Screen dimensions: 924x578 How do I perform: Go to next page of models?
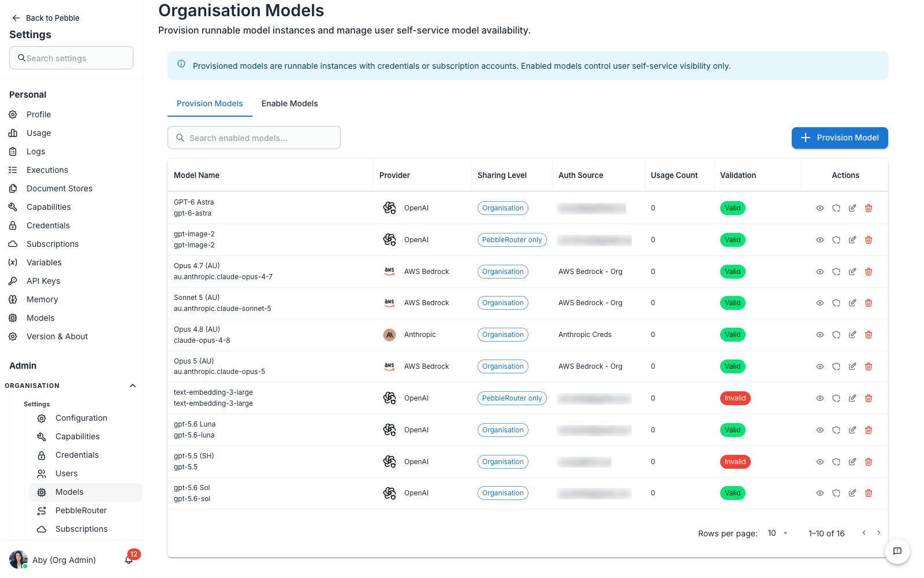tap(879, 533)
